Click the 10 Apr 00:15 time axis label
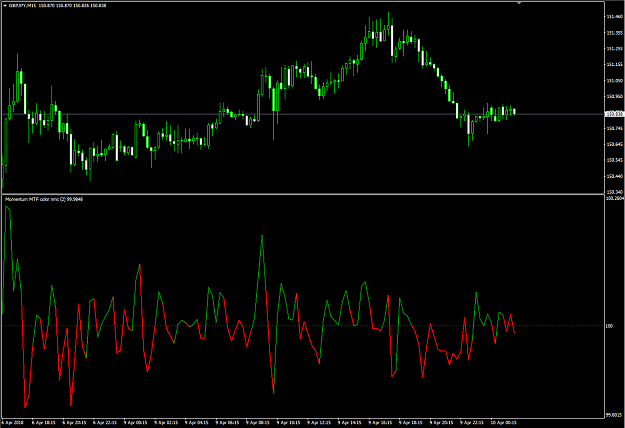 click(503, 422)
